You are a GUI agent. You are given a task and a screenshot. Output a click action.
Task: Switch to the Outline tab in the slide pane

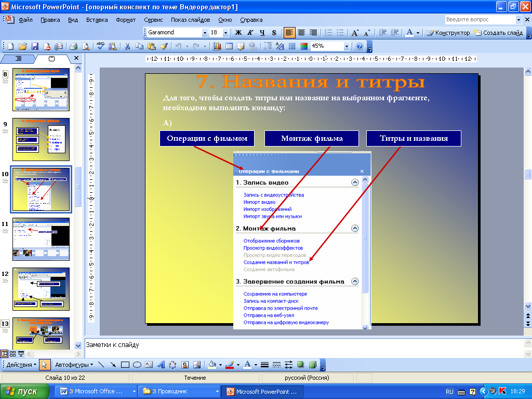click(19, 59)
